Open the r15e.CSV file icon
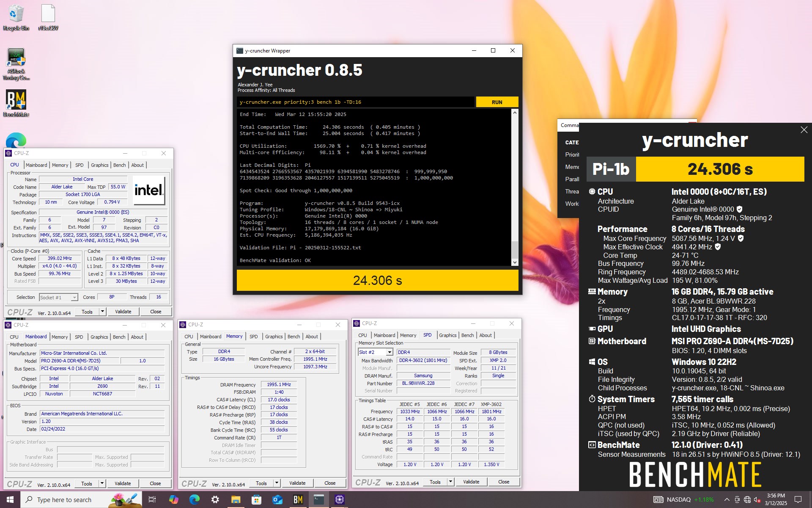 coord(48,17)
